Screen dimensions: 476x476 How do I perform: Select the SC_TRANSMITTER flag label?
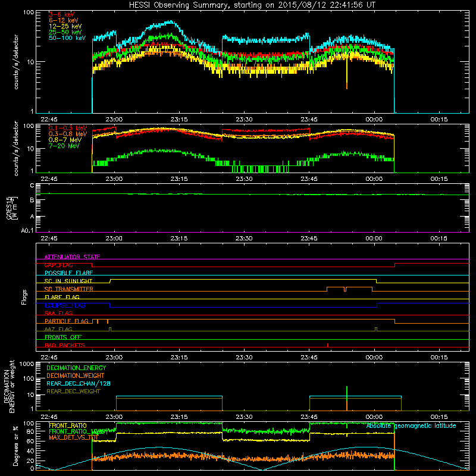[x=69, y=289]
